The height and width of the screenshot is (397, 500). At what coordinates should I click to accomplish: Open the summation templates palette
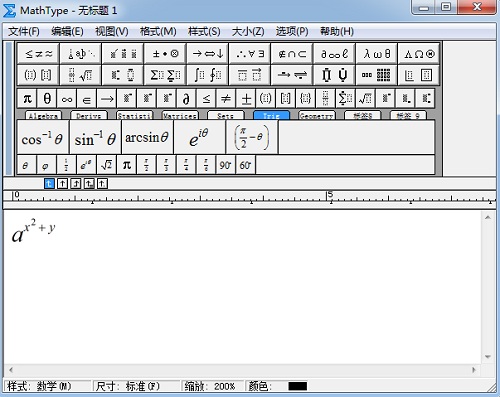pos(165,75)
